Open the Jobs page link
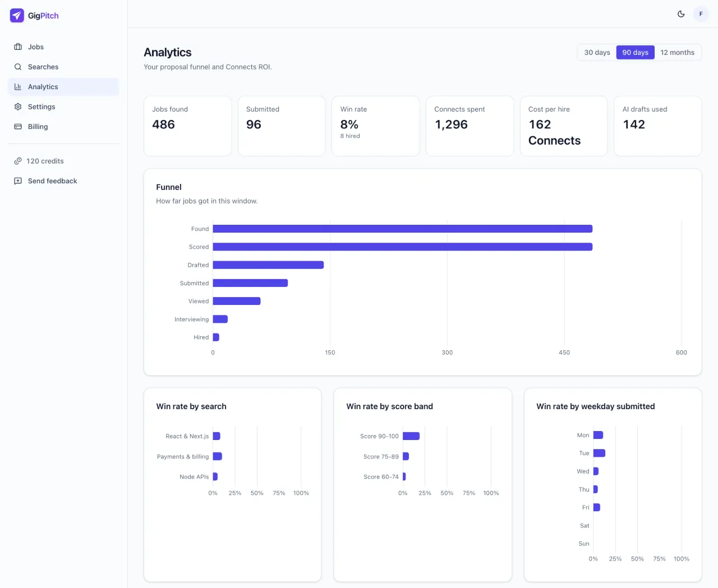 [x=63, y=47]
